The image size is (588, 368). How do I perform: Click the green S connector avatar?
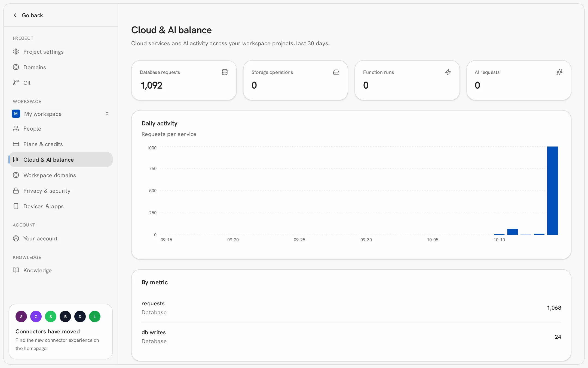(x=51, y=316)
